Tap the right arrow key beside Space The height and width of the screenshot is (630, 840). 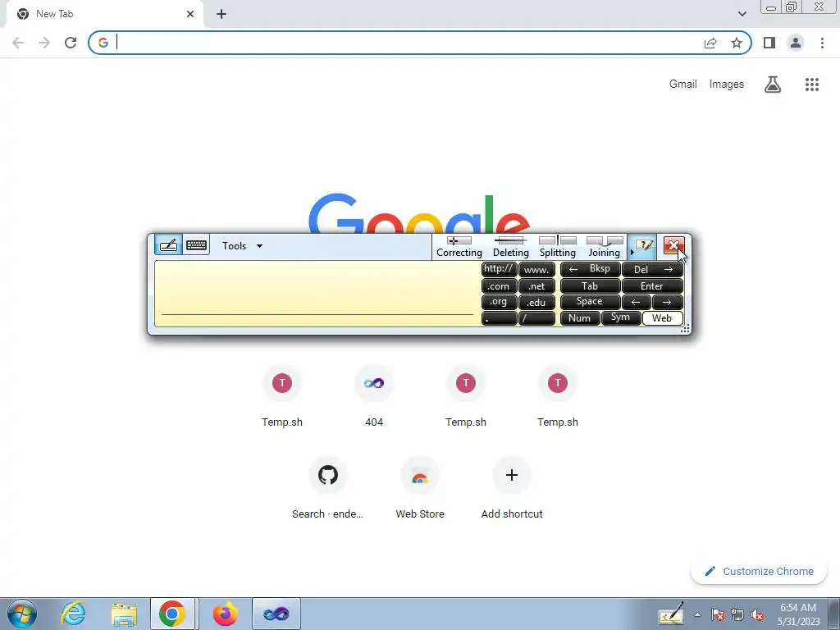click(668, 302)
